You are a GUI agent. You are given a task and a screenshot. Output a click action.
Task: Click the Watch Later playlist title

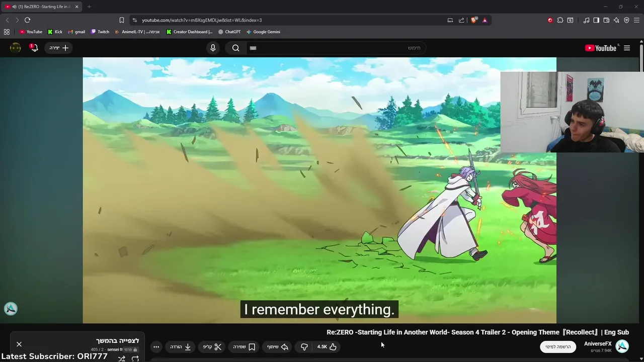117,341
